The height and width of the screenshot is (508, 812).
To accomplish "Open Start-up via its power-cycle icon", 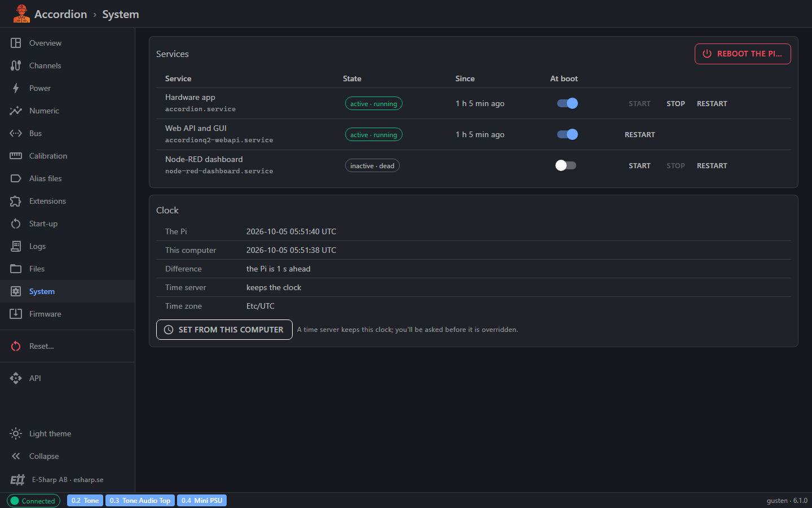I will [x=16, y=224].
